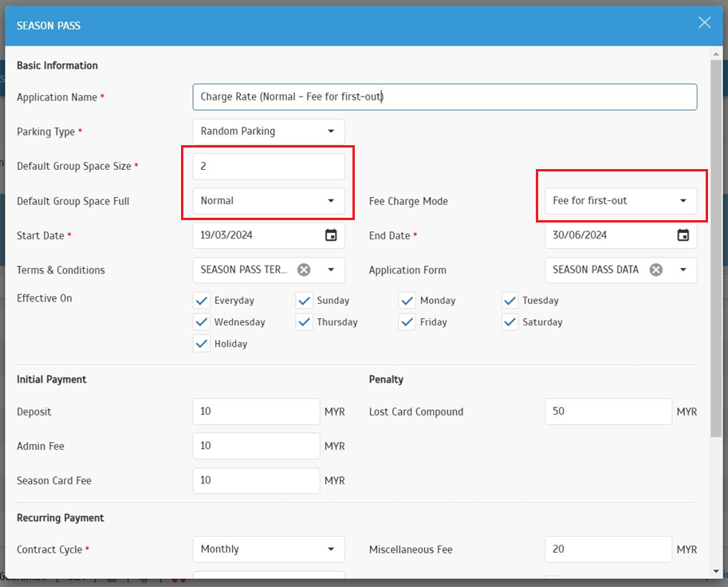Screen dimensions: 728x587
Task: Uncheck the Saturday checkbox
Action: tap(510, 322)
